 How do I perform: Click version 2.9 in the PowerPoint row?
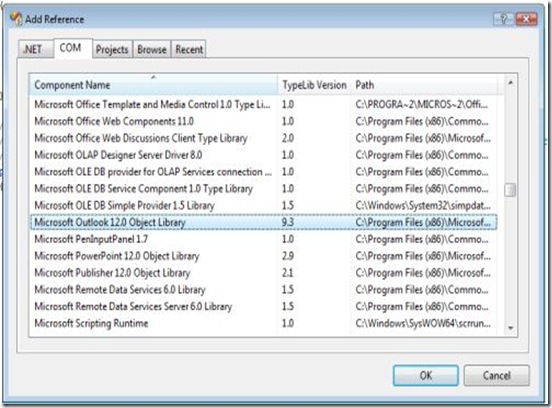coord(288,256)
